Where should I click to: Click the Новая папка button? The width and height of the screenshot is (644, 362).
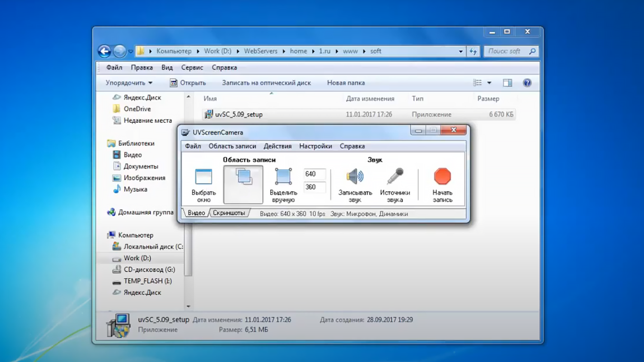click(x=346, y=83)
